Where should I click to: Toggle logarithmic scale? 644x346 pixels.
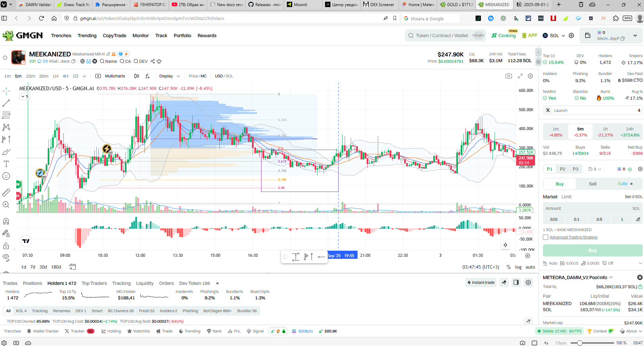point(518,267)
